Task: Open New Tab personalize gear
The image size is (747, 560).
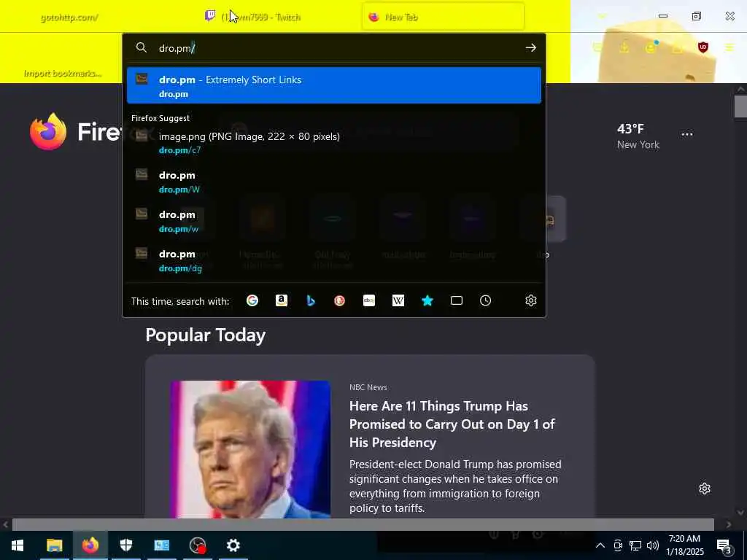Action: (x=705, y=489)
